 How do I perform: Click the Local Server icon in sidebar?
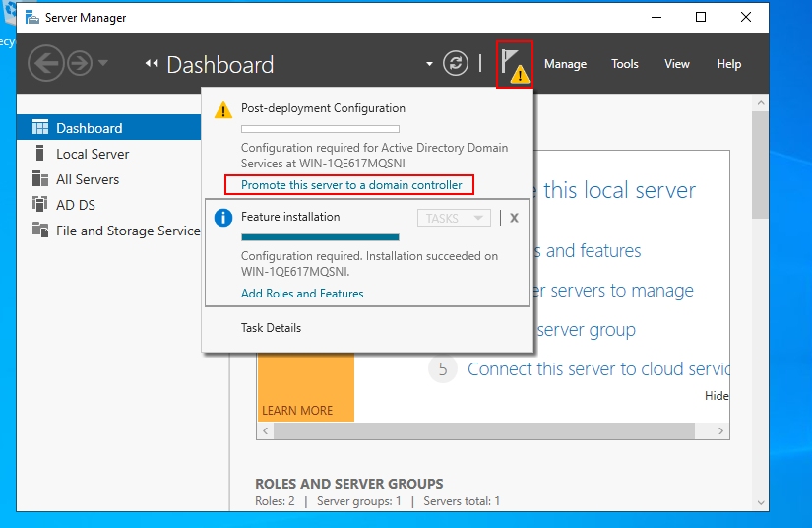click(40, 153)
